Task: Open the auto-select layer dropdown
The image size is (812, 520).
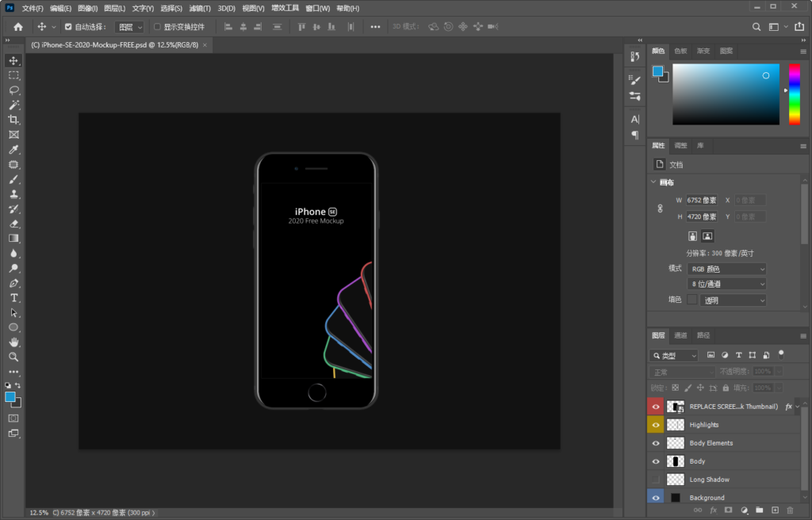Action: click(129, 27)
